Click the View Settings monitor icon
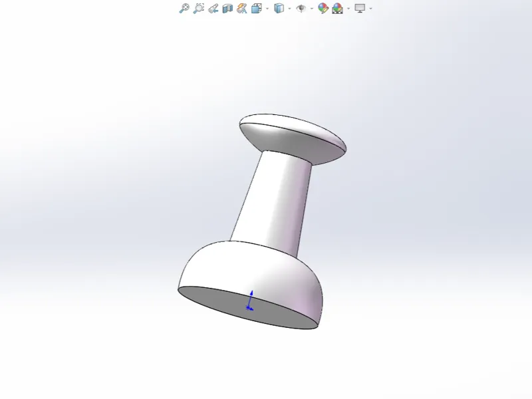 (x=360, y=8)
